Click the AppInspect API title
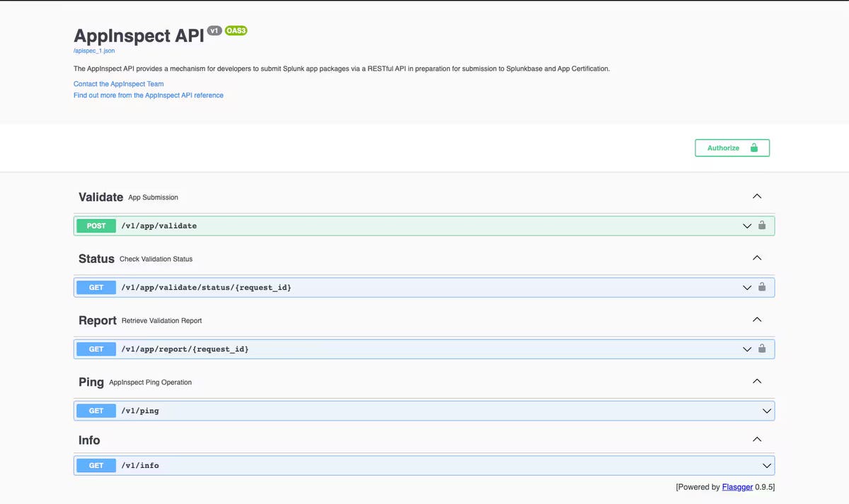The height and width of the screenshot is (504, 849). (x=139, y=35)
